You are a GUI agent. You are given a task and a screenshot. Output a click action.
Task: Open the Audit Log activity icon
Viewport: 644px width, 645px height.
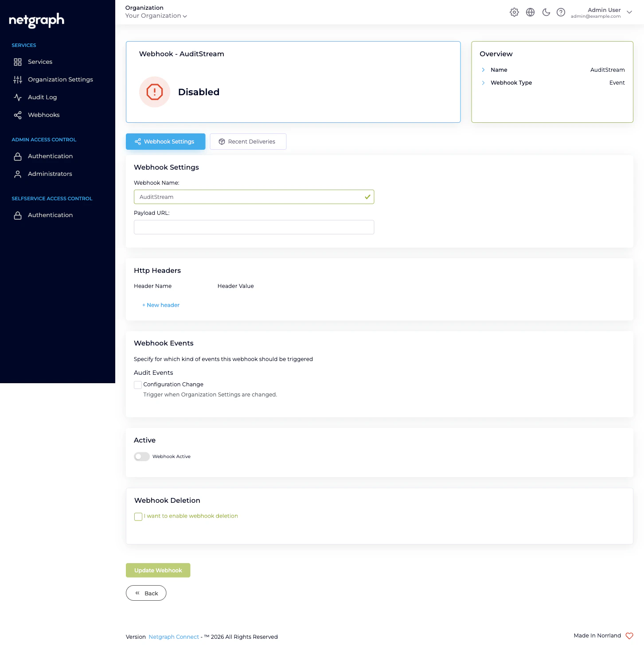[x=18, y=97]
